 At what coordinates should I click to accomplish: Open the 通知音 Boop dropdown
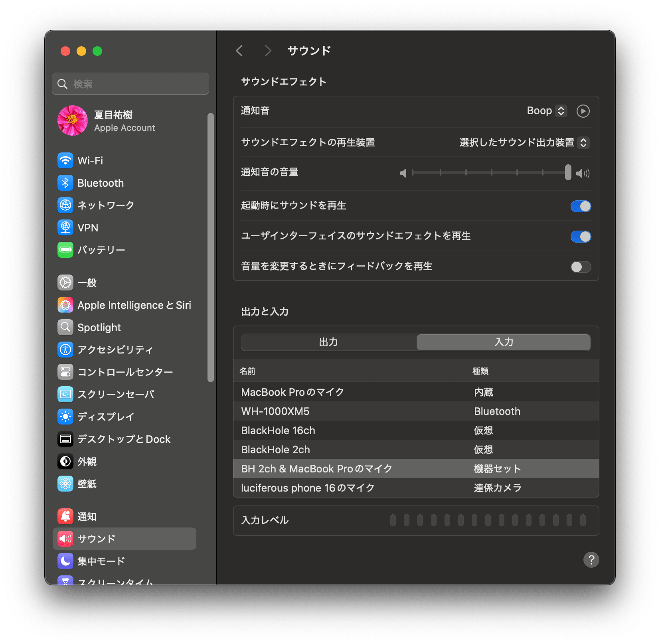coord(547,111)
